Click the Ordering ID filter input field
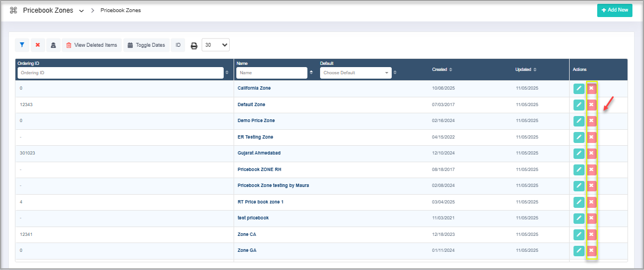The image size is (644, 270). click(x=120, y=73)
